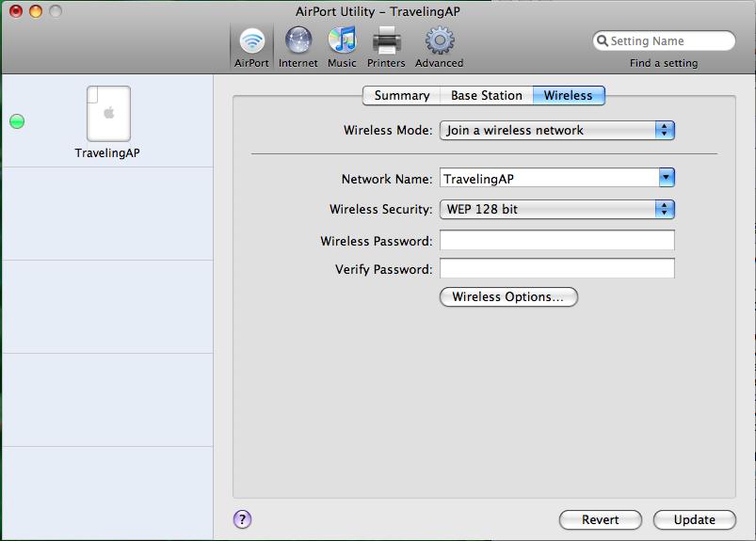Open the Internet toolbar section
Screen dimensions: 756x541
[298, 47]
